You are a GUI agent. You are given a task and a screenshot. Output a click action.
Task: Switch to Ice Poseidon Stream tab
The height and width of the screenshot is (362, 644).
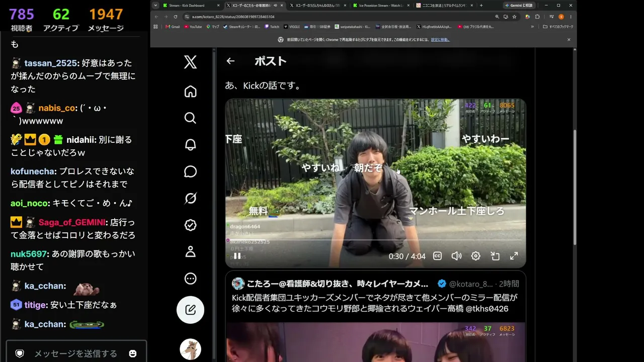(x=380, y=6)
